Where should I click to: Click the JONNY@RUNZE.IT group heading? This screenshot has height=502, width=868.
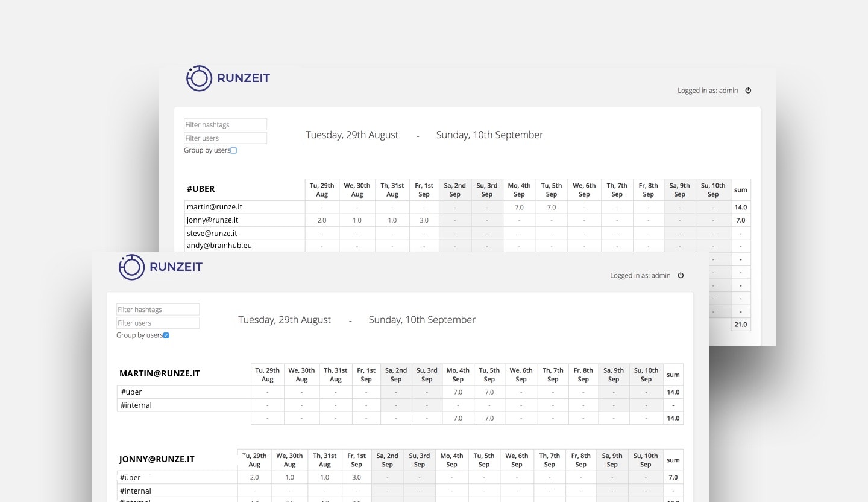pos(157,459)
